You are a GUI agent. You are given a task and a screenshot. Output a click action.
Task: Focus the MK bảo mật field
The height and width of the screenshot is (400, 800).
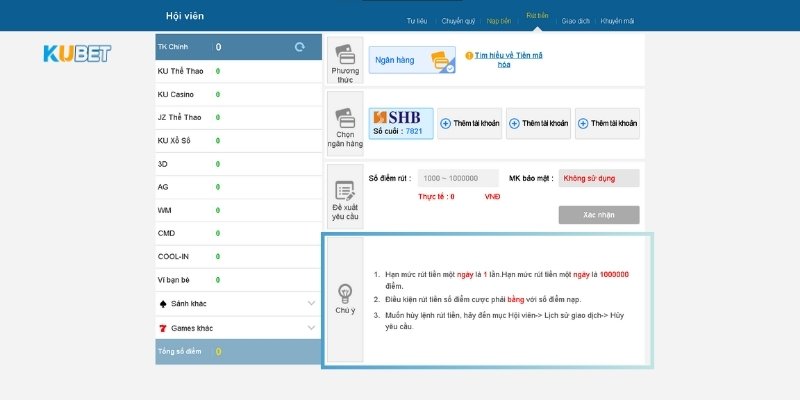[599, 179]
